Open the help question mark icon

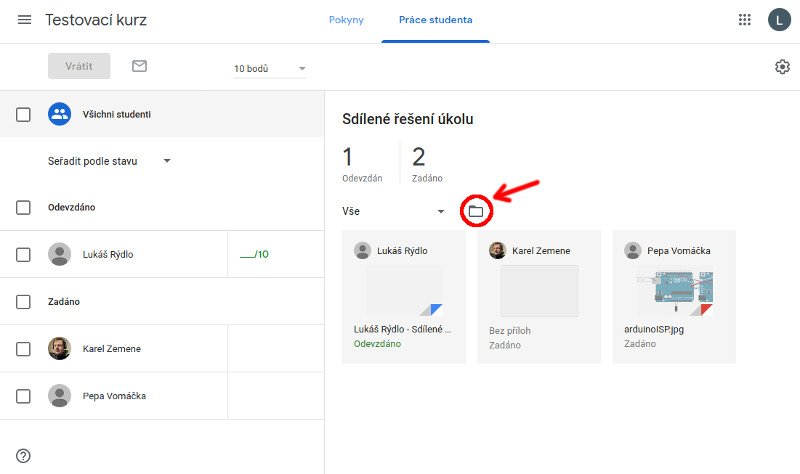(23, 456)
